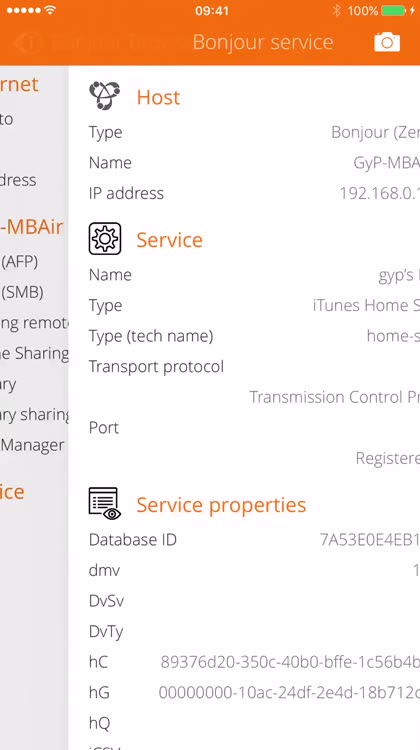Tap the Wi-Fi signal icon

pos(50,10)
